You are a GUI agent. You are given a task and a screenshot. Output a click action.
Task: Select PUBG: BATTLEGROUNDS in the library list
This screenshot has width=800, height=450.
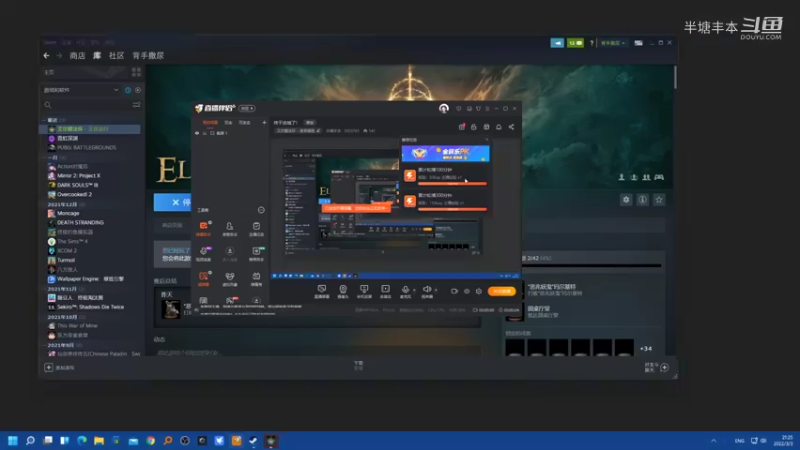click(x=82, y=147)
